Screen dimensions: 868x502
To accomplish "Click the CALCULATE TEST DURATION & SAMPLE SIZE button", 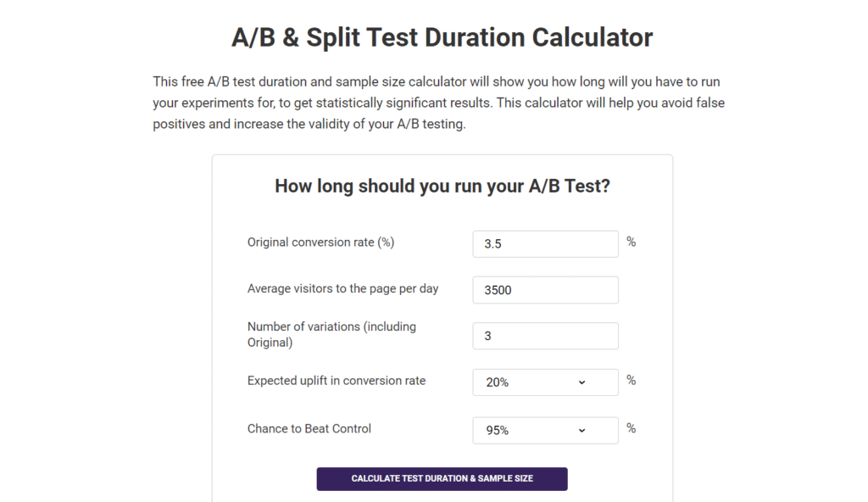I will tap(442, 479).
